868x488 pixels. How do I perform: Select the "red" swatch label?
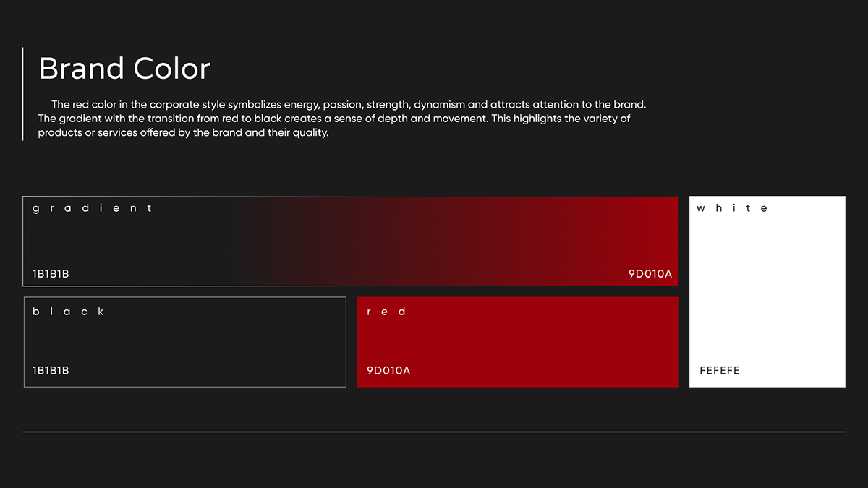tap(387, 312)
